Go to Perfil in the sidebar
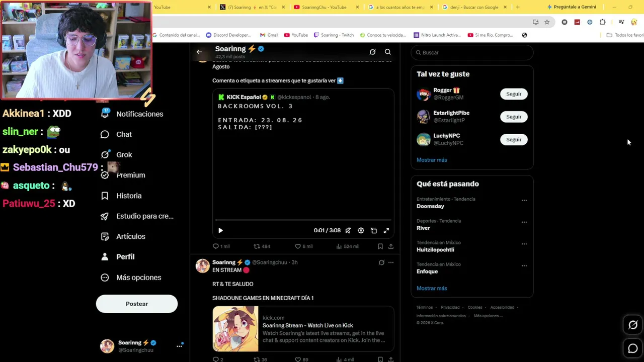Image resolution: width=644 pixels, height=362 pixels. 117,257
